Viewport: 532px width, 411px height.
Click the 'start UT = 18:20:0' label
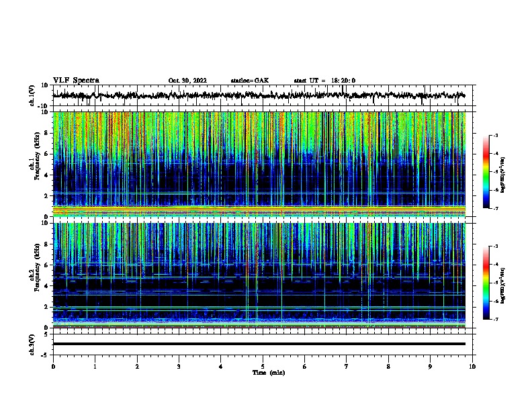coord(324,81)
